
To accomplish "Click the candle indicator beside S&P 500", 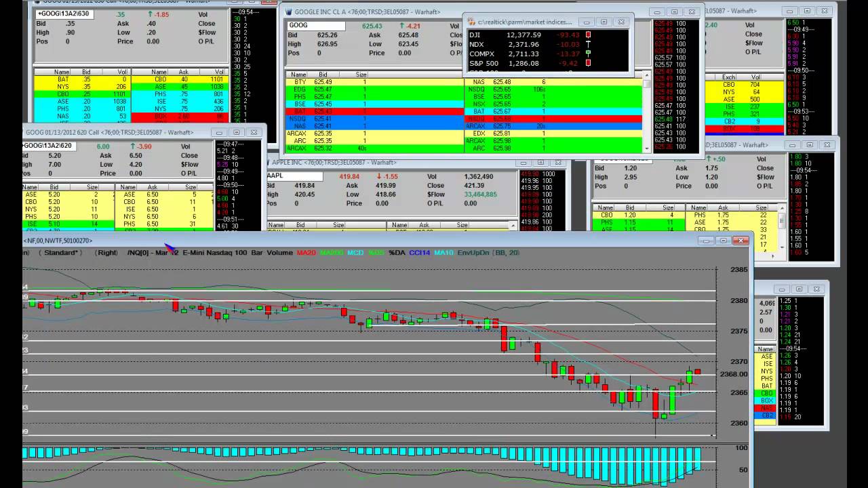I will click(588, 63).
